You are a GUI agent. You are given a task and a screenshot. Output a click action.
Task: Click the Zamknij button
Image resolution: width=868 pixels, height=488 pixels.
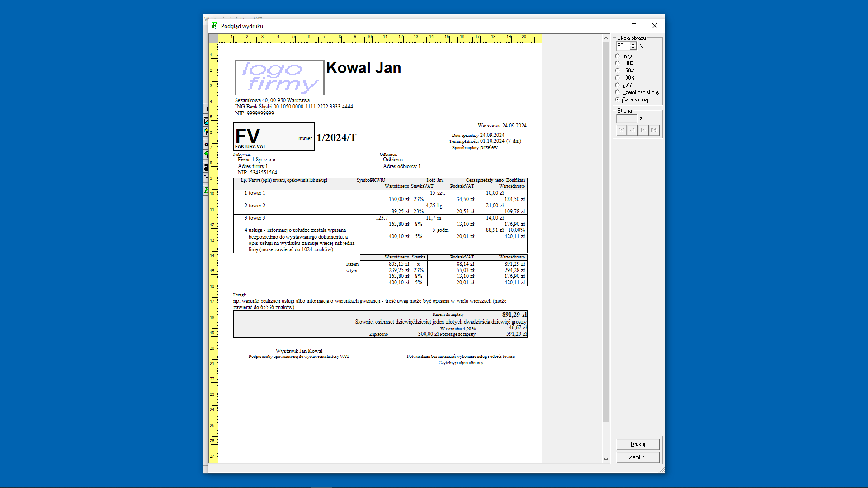[637, 457]
